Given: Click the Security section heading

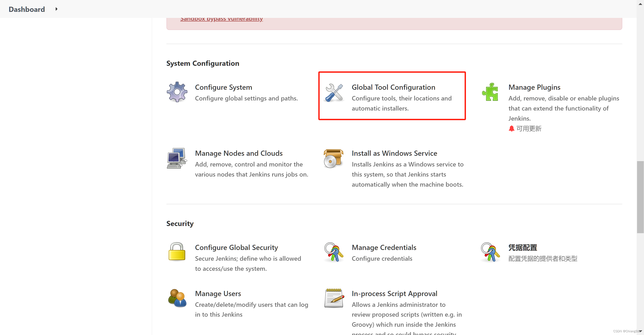Looking at the screenshot, I should coord(180,223).
